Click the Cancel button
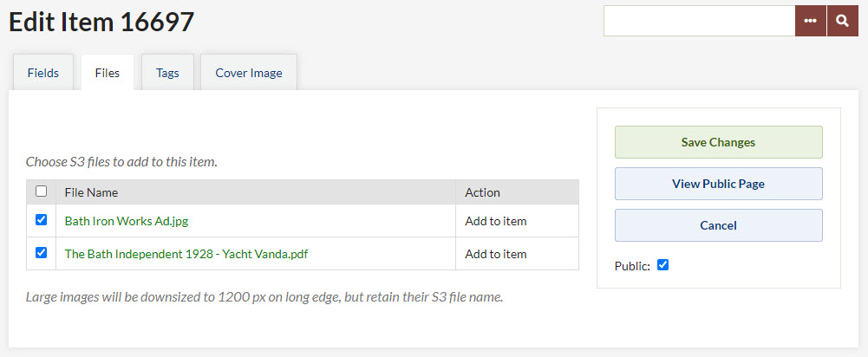Viewport: 868px width, 357px height. pos(719,225)
